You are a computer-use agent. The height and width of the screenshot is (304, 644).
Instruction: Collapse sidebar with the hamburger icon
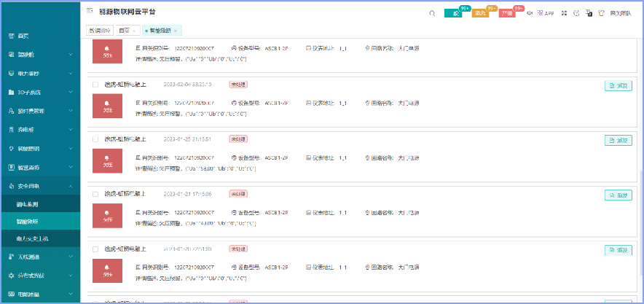point(90,11)
